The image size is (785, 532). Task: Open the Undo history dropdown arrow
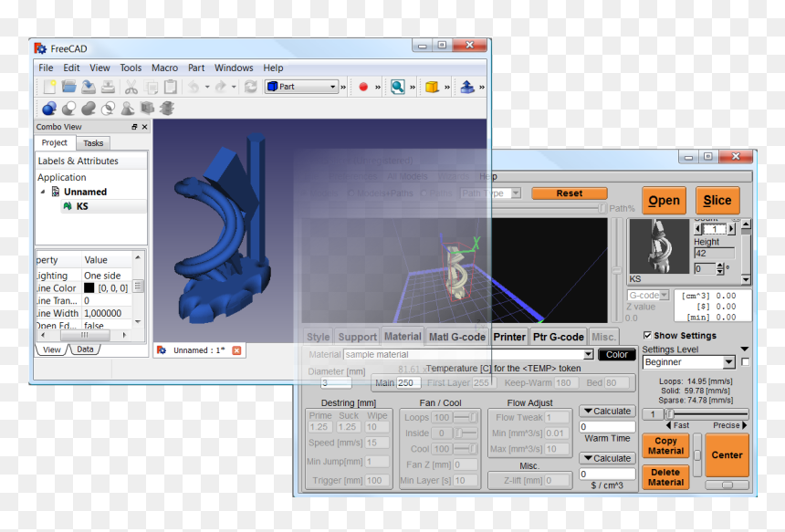pyautogui.click(x=207, y=87)
